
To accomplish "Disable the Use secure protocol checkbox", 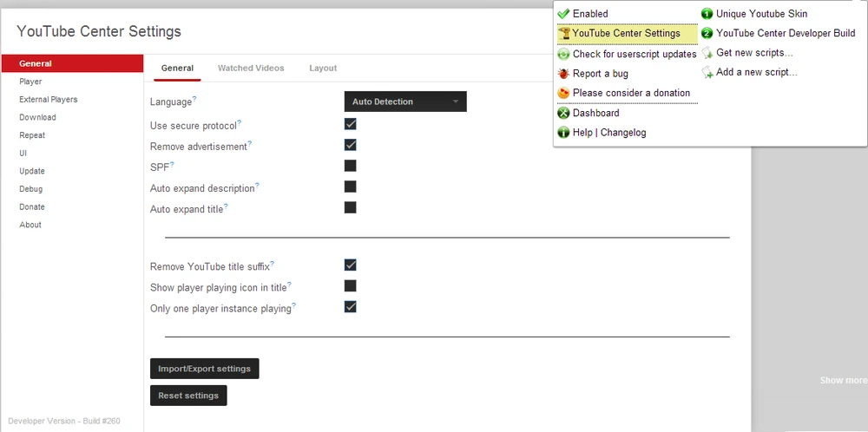I will pos(351,124).
